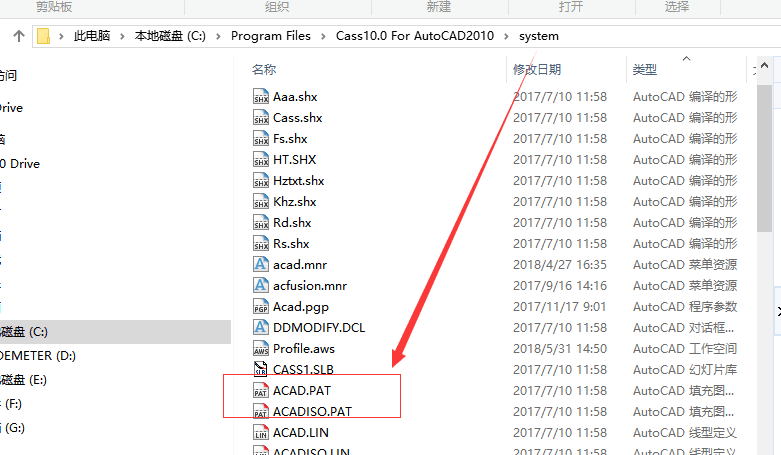
Task: Select DEMETER (D:) drive in navigation pane
Action: (x=38, y=355)
